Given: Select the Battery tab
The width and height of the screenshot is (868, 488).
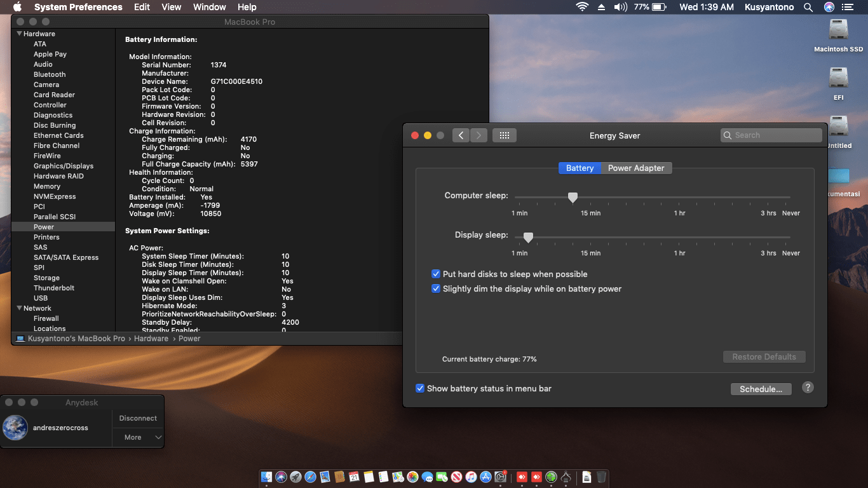Looking at the screenshot, I should coord(580,168).
